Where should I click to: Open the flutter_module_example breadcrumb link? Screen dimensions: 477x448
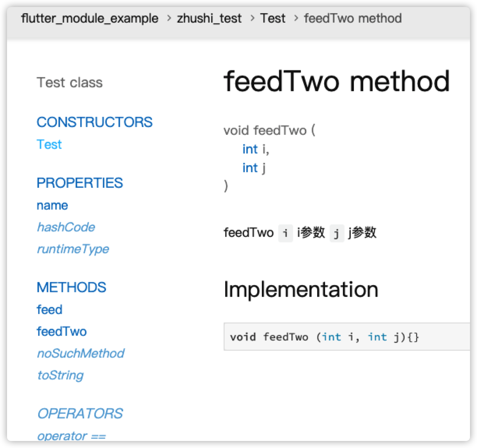pos(90,18)
